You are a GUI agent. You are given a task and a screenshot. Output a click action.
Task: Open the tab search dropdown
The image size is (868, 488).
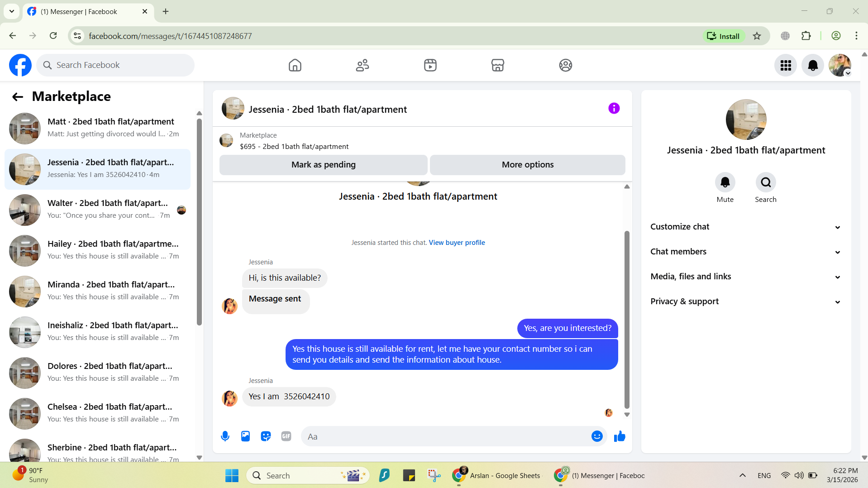click(x=12, y=11)
